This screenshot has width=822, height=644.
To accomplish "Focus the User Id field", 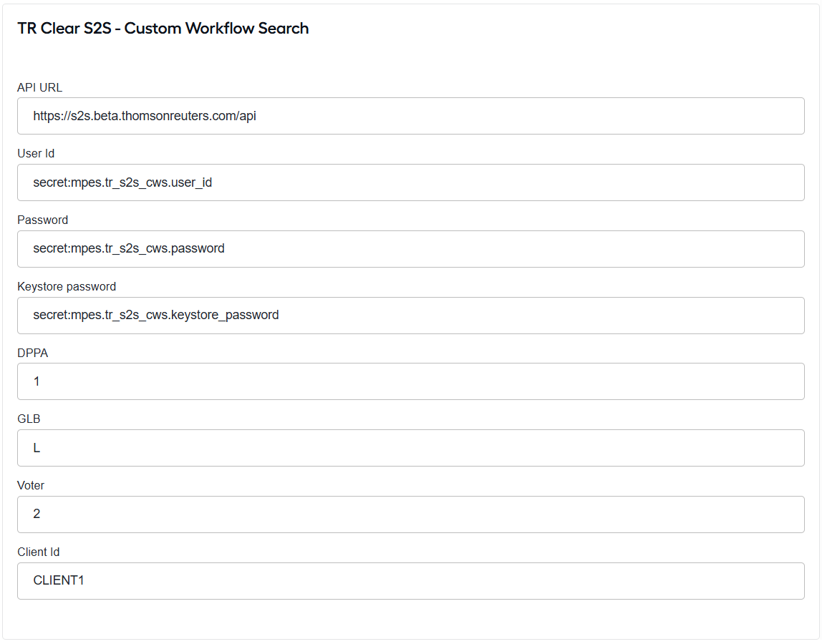I will (410, 182).
